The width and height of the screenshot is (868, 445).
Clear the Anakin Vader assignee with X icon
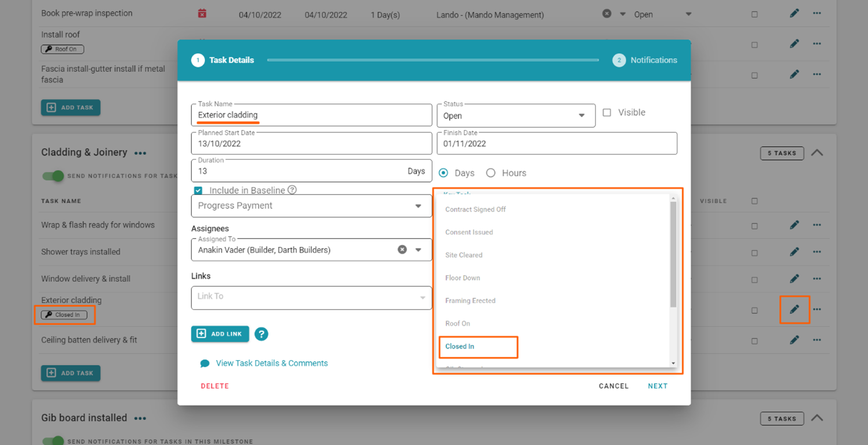pyautogui.click(x=402, y=250)
